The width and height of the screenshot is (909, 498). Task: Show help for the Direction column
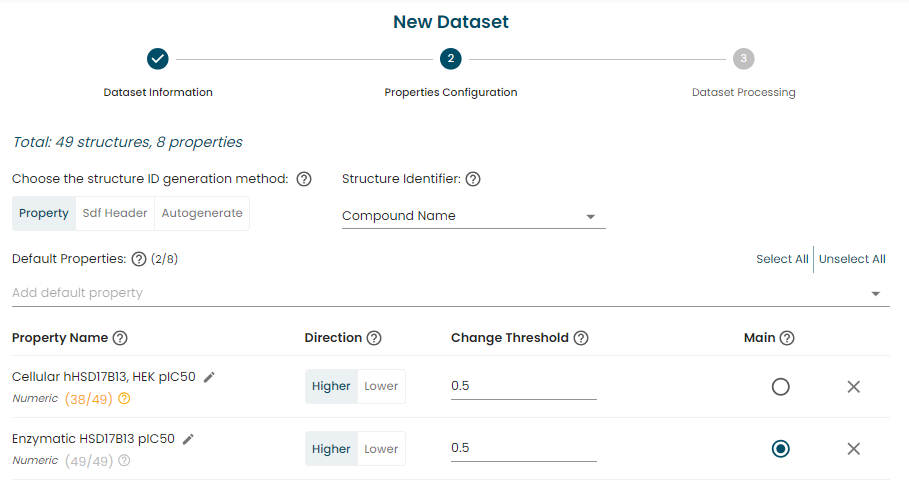point(374,338)
